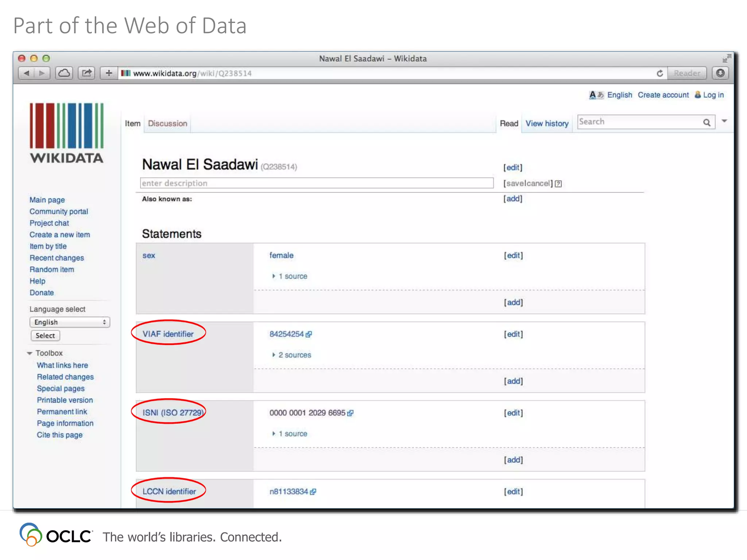This screenshot has width=747, height=560.
Task: Open What links here in Toolbox
Action: (62, 365)
